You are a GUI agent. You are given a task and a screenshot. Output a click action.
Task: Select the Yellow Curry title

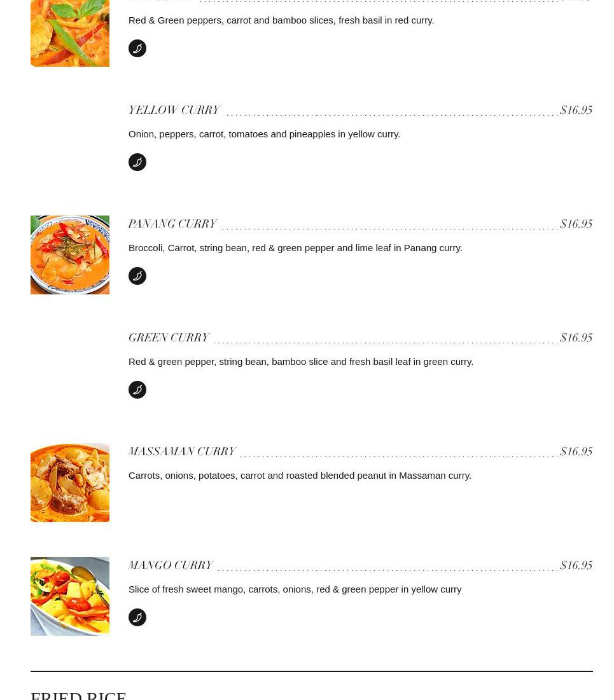[x=174, y=111]
